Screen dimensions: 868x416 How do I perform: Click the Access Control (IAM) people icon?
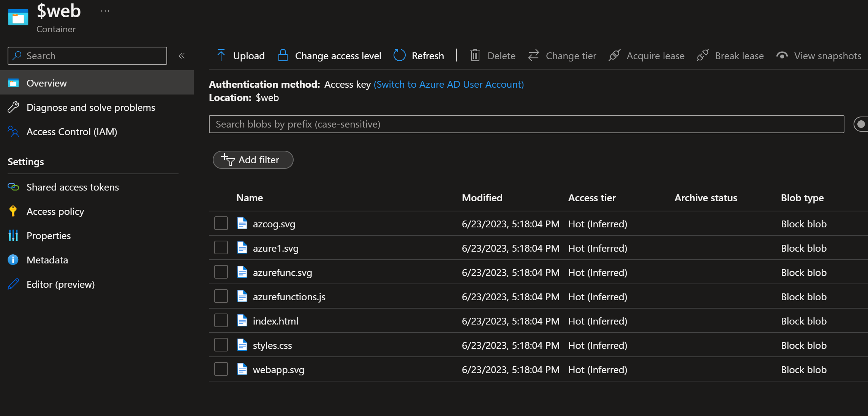pyautogui.click(x=13, y=131)
